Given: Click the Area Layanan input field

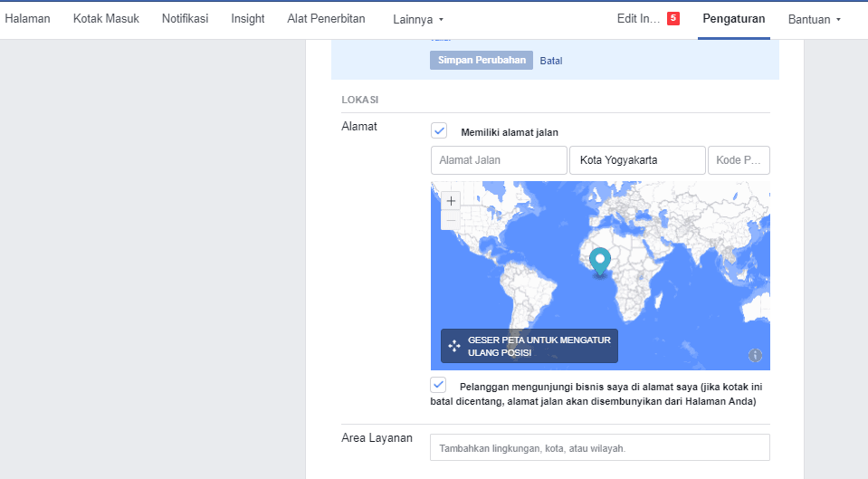Looking at the screenshot, I should (599, 447).
